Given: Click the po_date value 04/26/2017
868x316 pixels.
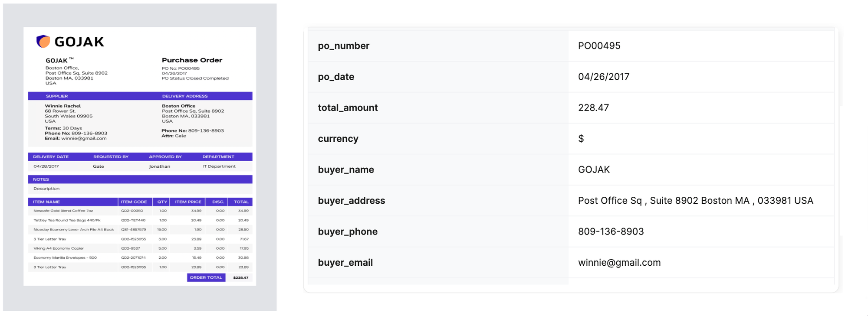Looking at the screenshot, I should pos(603,77).
